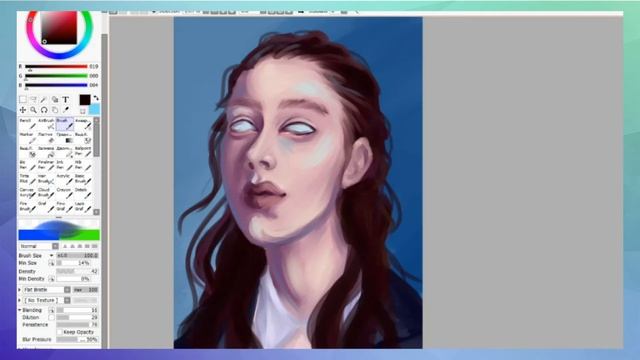Select the Zoom magnifier tool

[33, 110]
